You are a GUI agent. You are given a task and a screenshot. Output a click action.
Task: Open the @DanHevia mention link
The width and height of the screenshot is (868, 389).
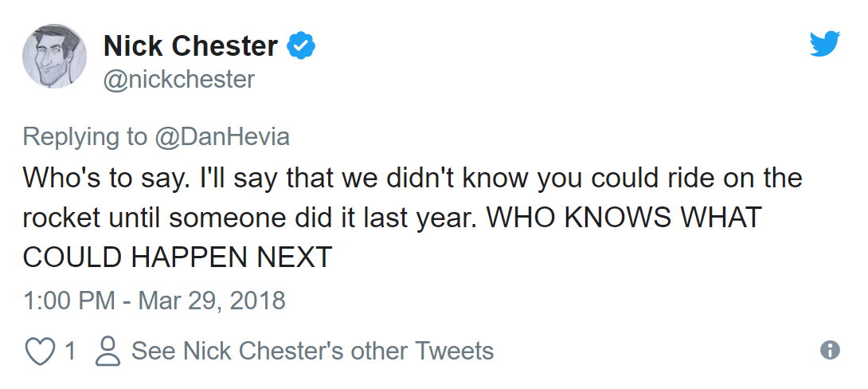coord(221,136)
